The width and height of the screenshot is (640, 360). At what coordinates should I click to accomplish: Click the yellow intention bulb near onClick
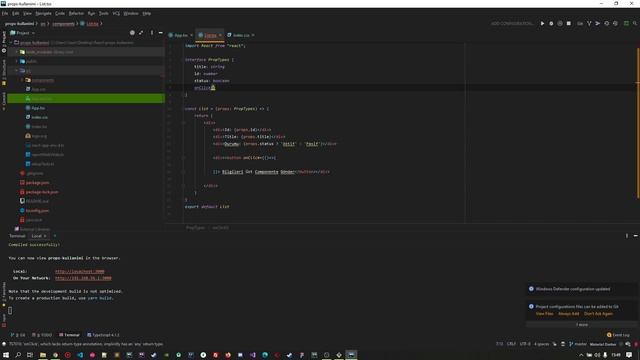(x=213, y=87)
